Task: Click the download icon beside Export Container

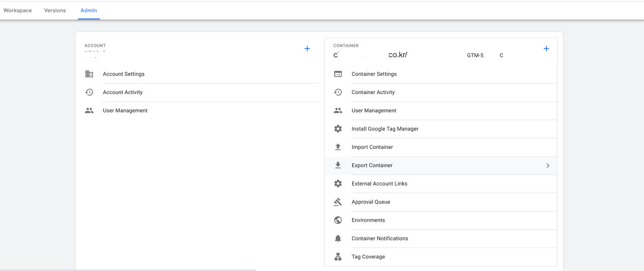Action: point(338,165)
